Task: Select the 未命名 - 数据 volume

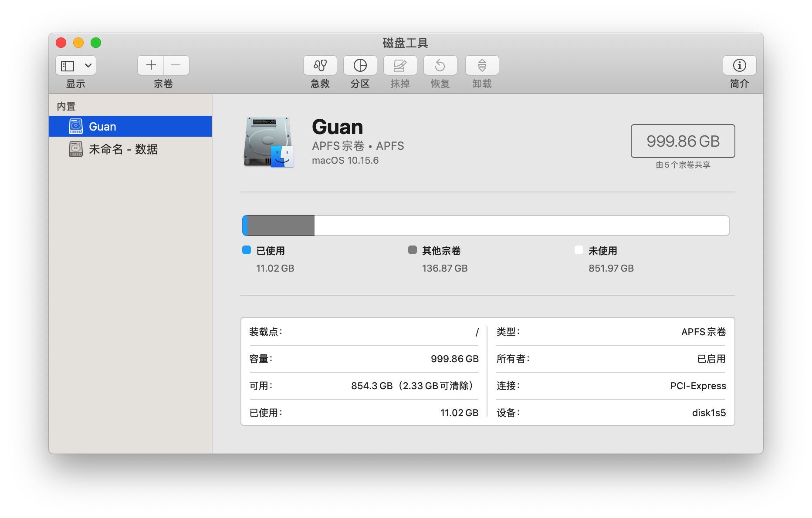Action: [x=123, y=149]
